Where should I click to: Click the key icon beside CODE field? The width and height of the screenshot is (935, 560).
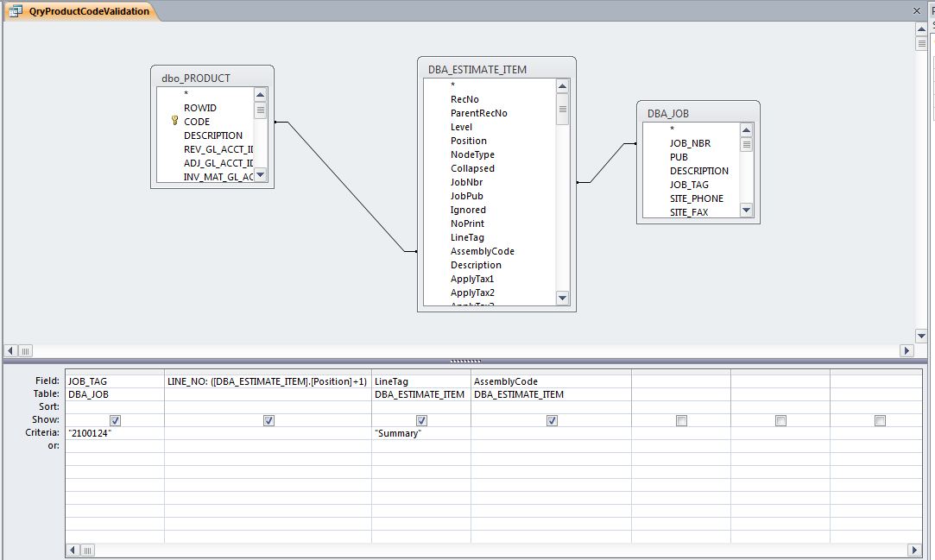point(174,121)
